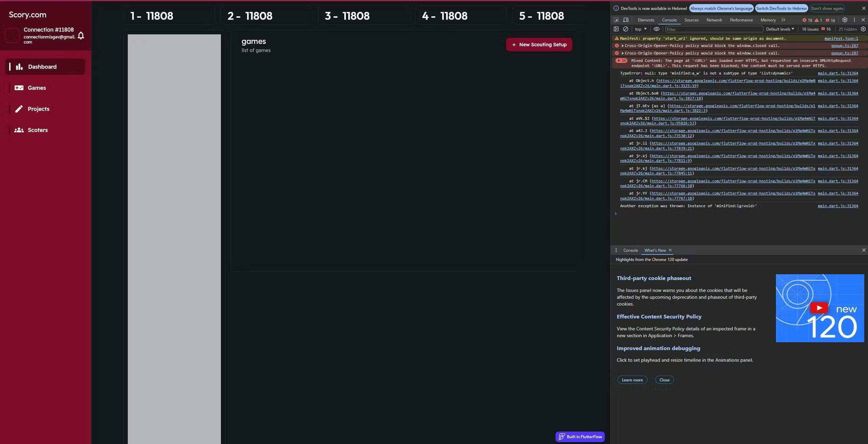
Task: Select the inspect element picker icon
Action: pos(616,20)
